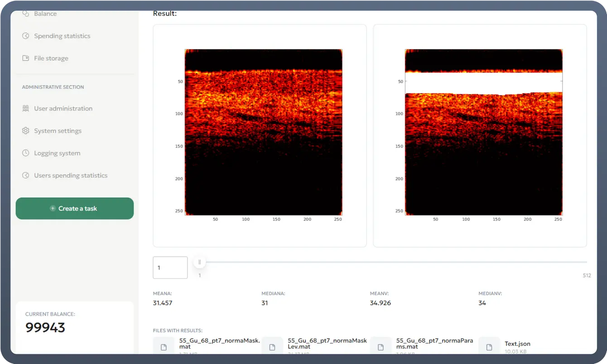Viewport: 607px width, 364px height.
Task: Click the file icon beside 55_Gu_68_pt7_normaMaskLev.mat
Action: [x=272, y=347]
